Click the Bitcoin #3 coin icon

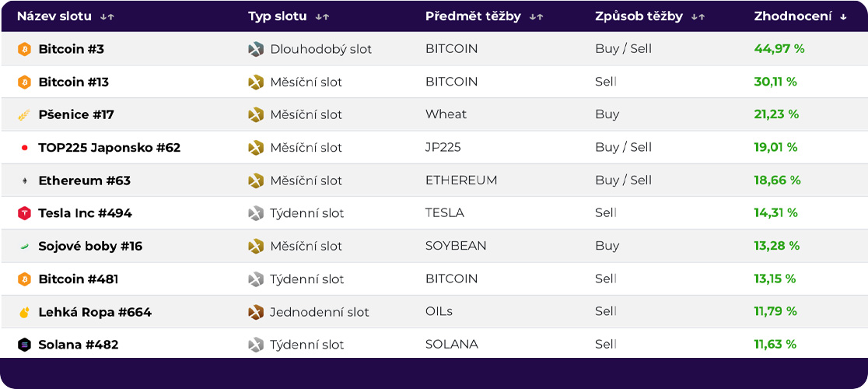coord(24,49)
